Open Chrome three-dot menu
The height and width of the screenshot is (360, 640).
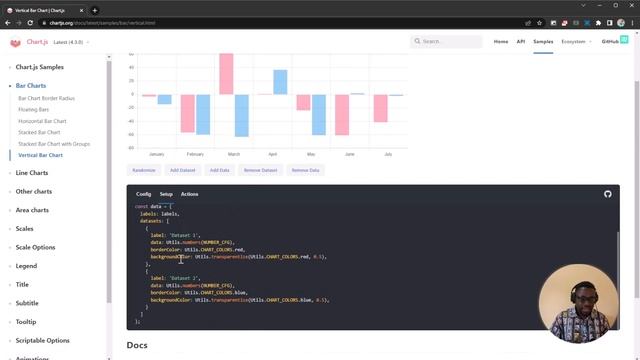pyautogui.click(x=632, y=23)
